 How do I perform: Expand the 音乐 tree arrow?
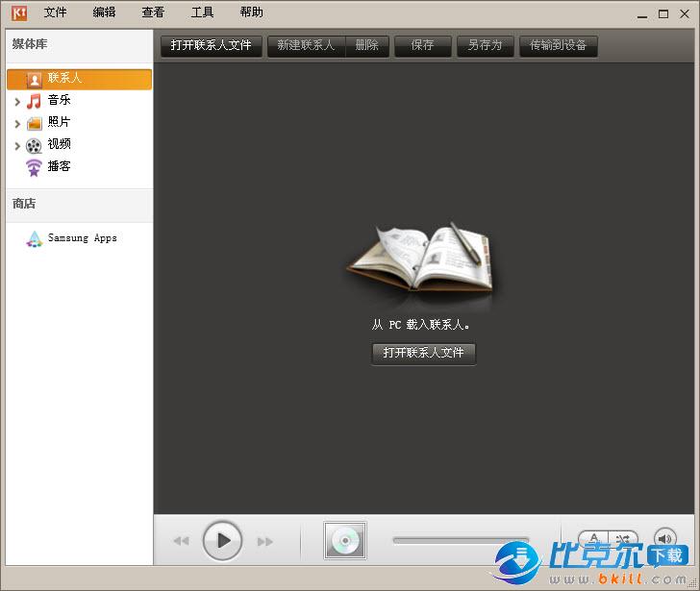(17, 101)
